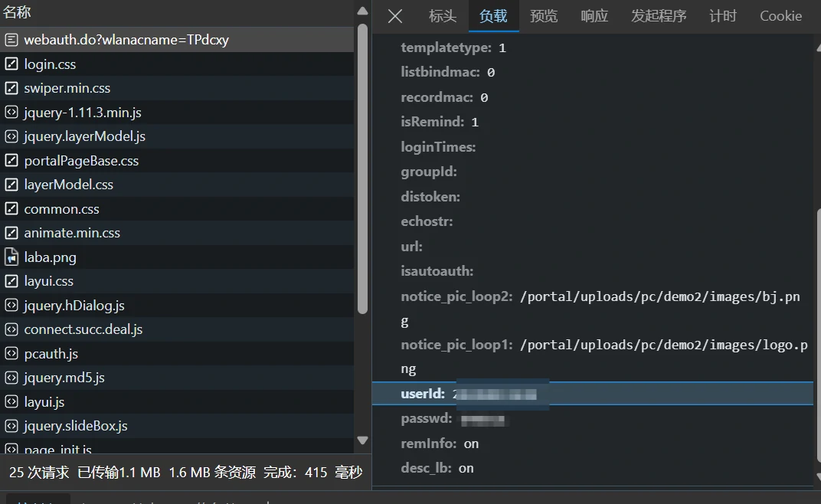Image resolution: width=821 pixels, height=504 pixels.
Task: Click the image file icon beside laba.png
Action: tap(11, 257)
